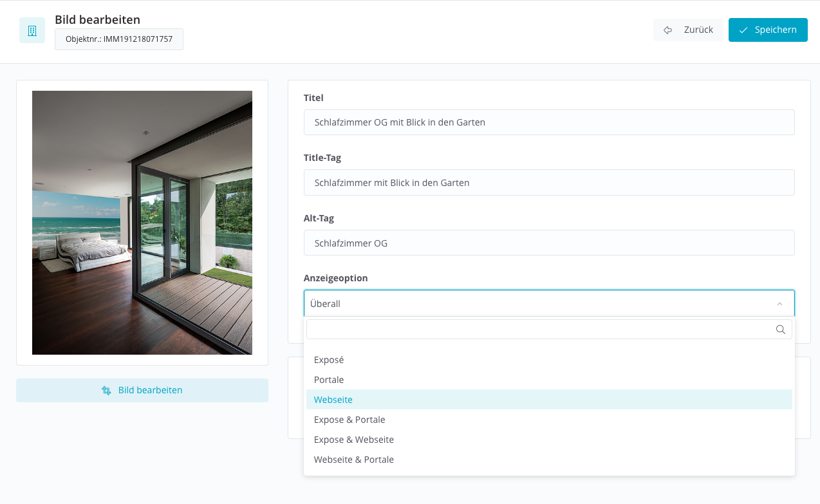The image size is (820, 504).
Task: Click into the Title-Tag input
Action: (548, 183)
